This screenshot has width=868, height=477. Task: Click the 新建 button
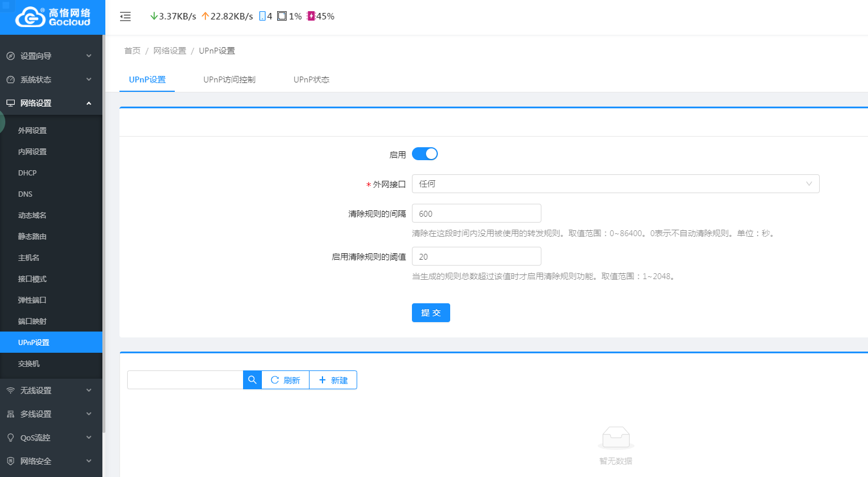click(x=333, y=380)
